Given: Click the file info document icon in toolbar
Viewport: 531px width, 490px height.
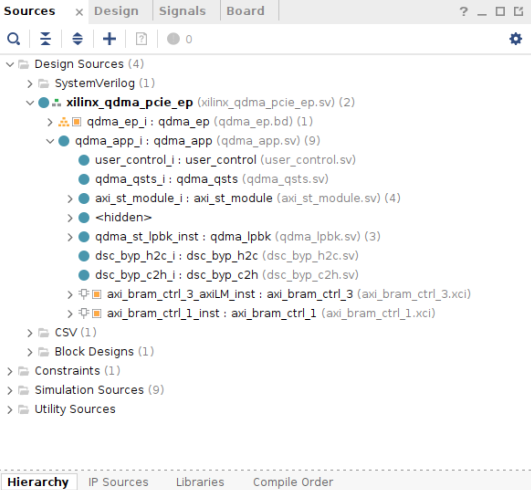Looking at the screenshot, I should pyautogui.click(x=141, y=39).
